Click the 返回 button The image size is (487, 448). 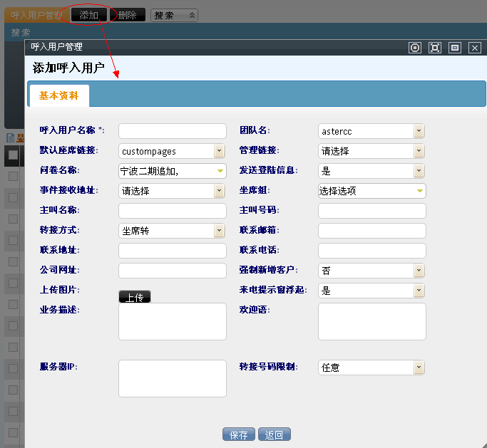click(275, 435)
